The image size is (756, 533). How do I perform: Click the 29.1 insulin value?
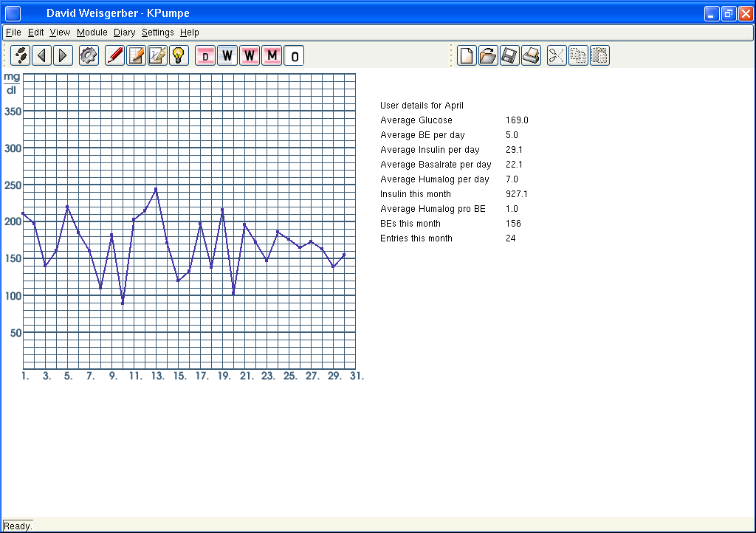tap(514, 150)
